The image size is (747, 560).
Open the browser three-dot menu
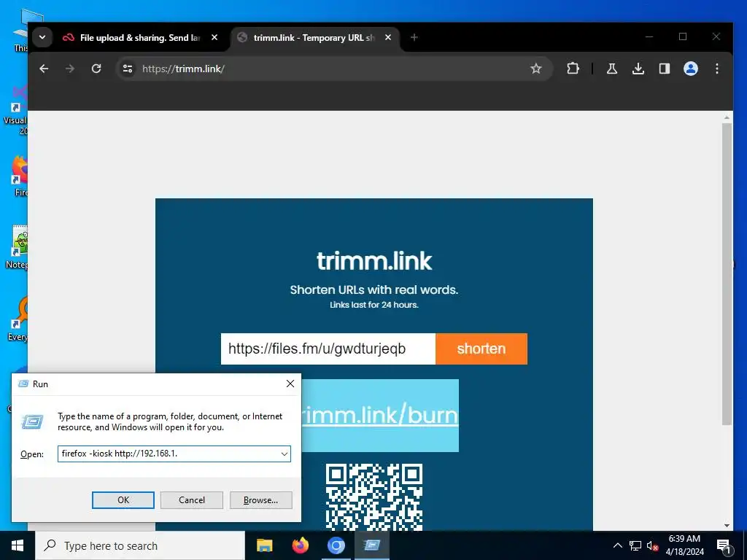click(x=716, y=69)
